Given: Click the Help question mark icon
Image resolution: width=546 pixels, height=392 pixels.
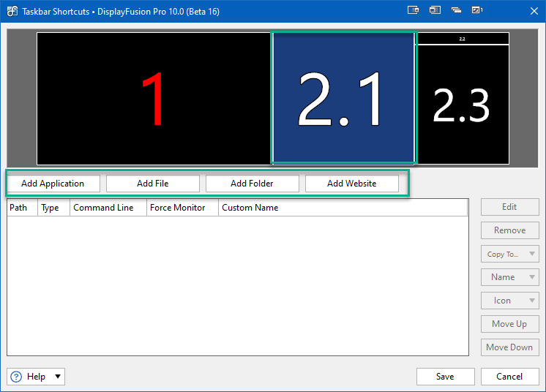Looking at the screenshot, I should pyautogui.click(x=16, y=377).
